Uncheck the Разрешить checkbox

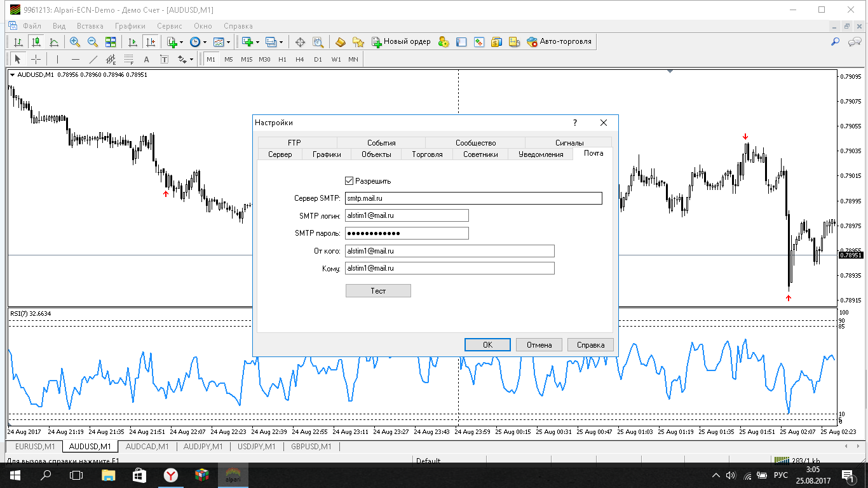[349, 181]
